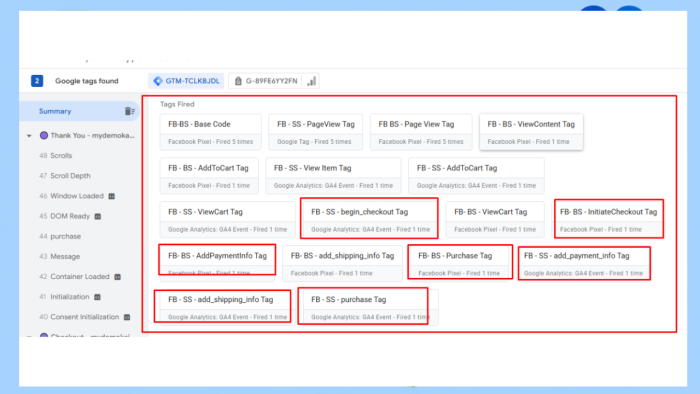The width and height of the screenshot is (700, 394).
Task: Click the API icon next to Initialization
Action: point(97,297)
